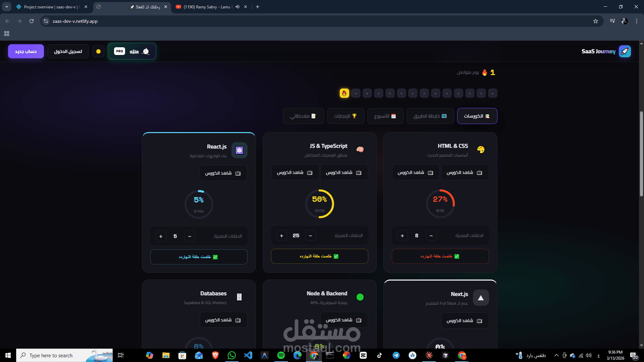Expand the system tray hidden icons chevron
Image resolution: width=644 pixels, height=362 pixels.
coord(556,355)
